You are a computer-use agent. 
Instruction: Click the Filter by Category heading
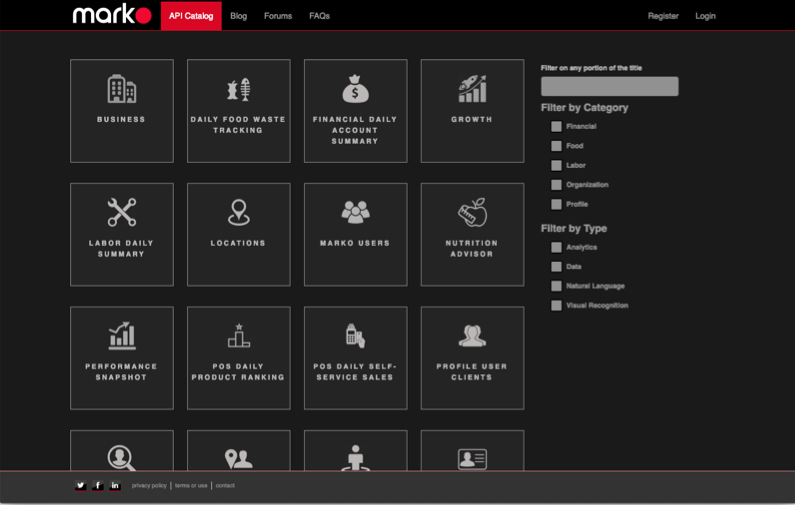point(585,107)
